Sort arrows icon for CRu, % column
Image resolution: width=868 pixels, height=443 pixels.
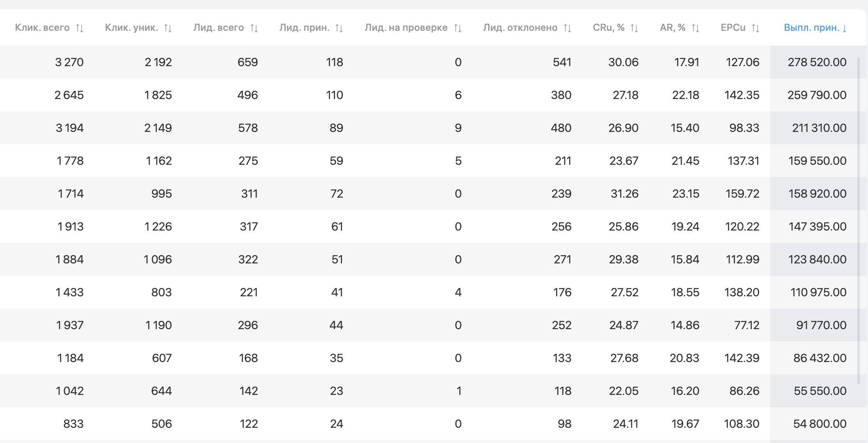(x=634, y=28)
